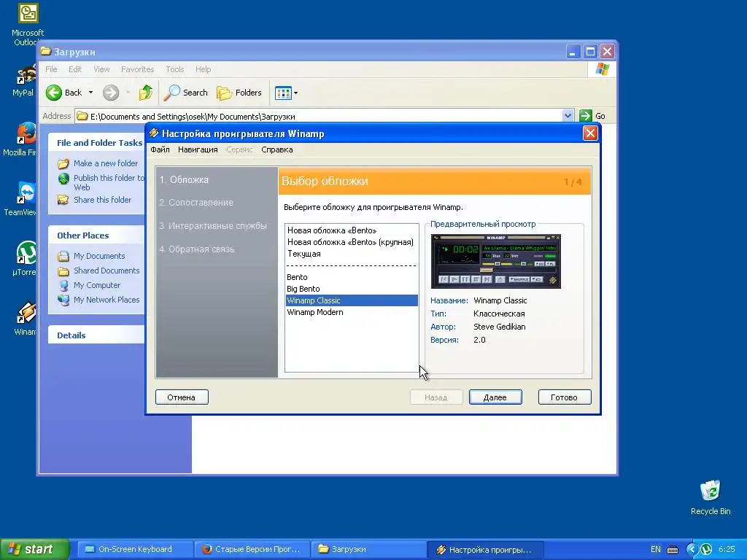Switch to On-Screen Keyboard taskbar button
The width and height of the screenshot is (747, 560).
(x=135, y=550)
